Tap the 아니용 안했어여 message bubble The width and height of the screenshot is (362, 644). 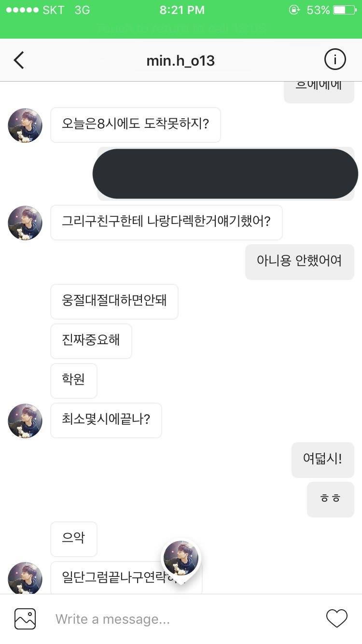pos(299,262)
